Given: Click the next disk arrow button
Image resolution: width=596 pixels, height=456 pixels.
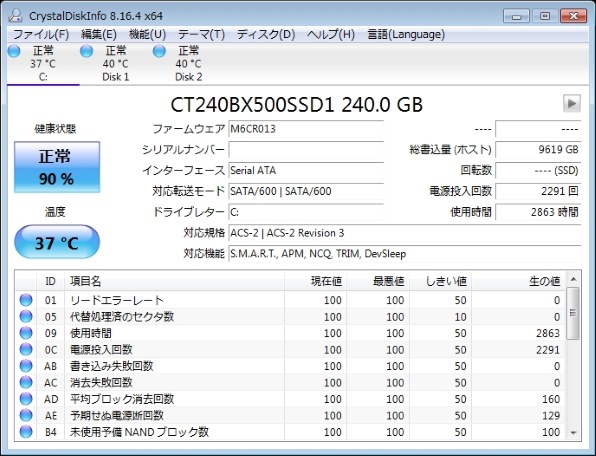Looking at the screenshot, I should [572, 103].
